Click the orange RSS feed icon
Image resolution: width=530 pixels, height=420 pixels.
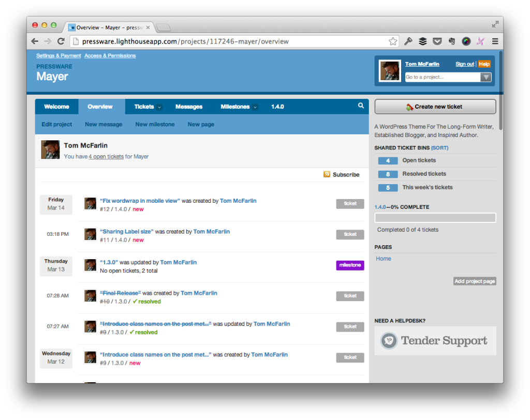(x=327, y=174)
